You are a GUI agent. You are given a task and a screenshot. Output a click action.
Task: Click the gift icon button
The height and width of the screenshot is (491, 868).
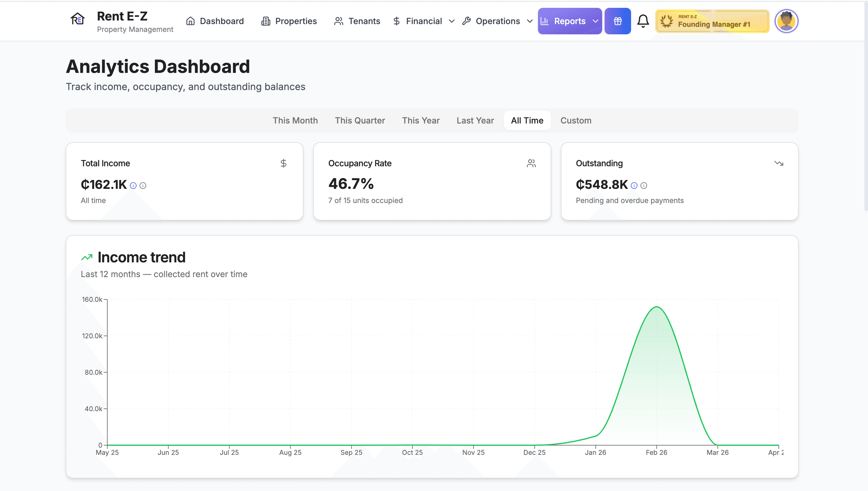coord(618,21)
